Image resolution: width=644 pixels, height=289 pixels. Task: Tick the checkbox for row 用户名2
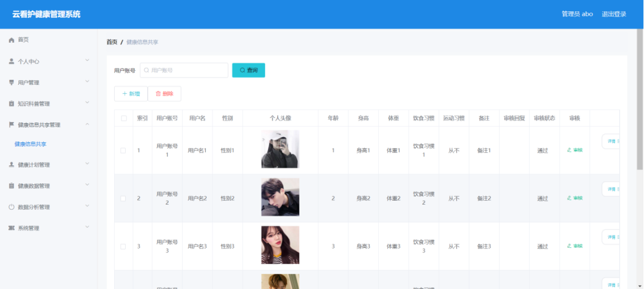pos(123,198)
